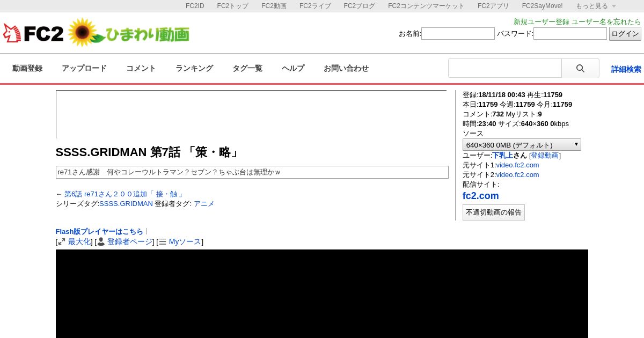Click the 登録者ページ link

point(130,242)
